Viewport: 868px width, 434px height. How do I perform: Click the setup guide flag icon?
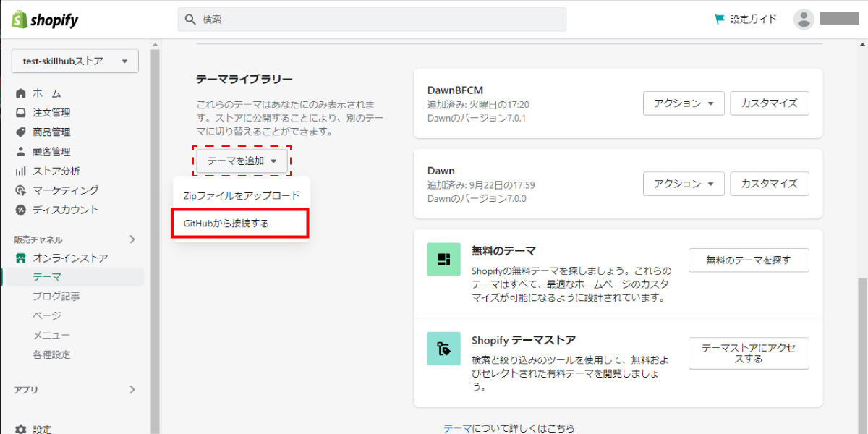719,20
